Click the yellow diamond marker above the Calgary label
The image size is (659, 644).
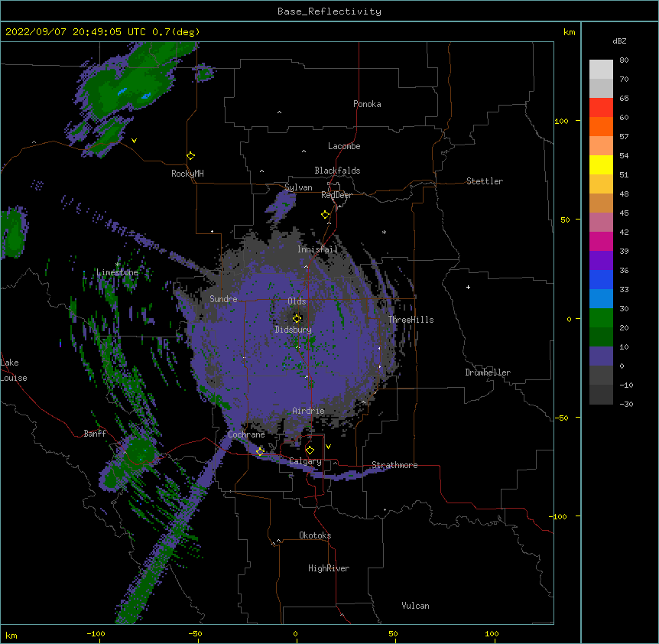[x=310, y=450]
